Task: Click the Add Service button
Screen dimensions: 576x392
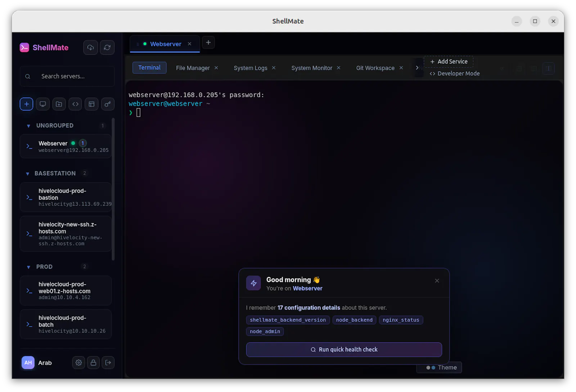Action: click(449, 62)
